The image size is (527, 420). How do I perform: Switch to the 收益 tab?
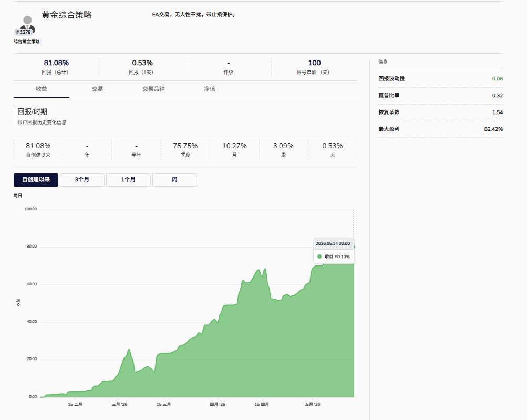pyautogui.click(x=42, y=89)
